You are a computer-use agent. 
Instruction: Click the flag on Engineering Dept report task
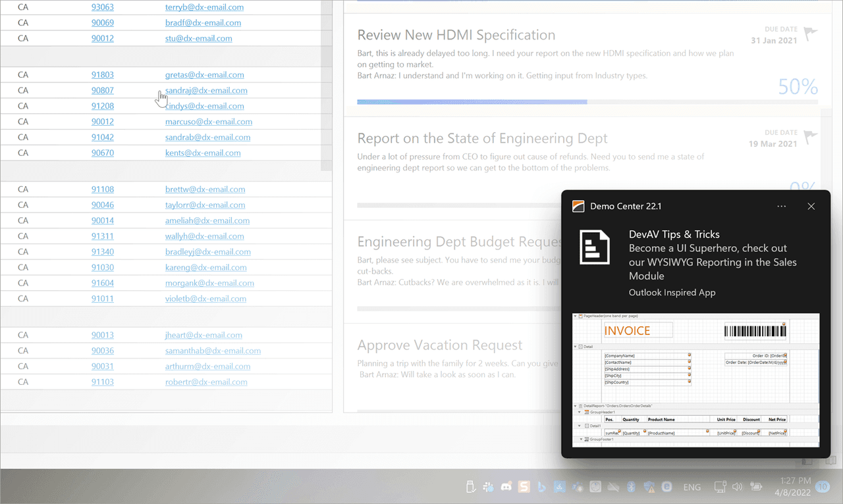[x=811, y=136]
